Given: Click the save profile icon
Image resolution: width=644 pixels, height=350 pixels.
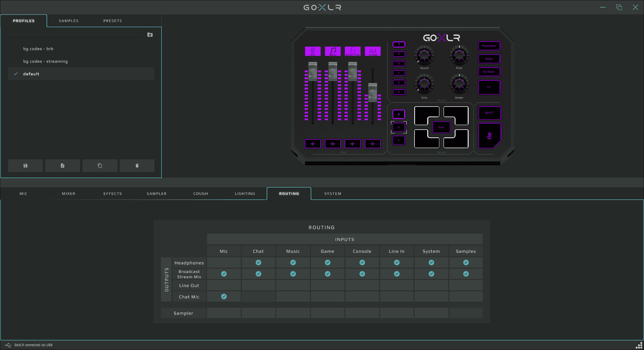Looking at the screenshot, I should point(25,165).
